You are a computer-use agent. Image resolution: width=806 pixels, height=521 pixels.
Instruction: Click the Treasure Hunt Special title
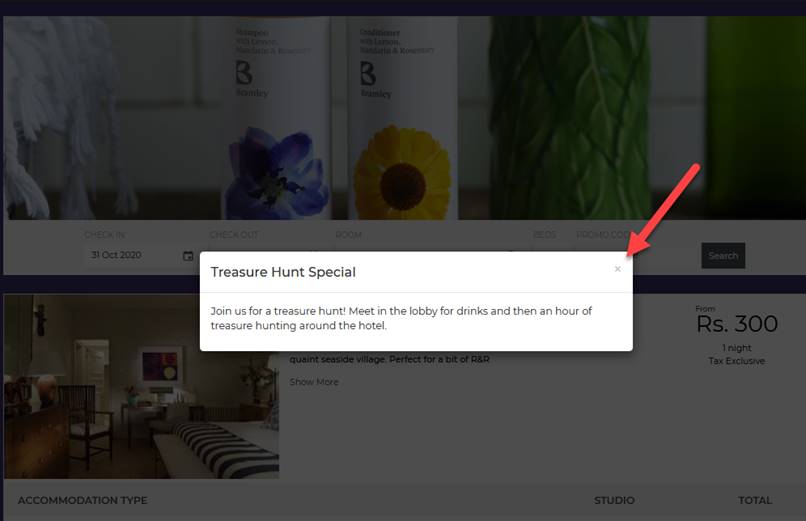[x=283, y=272]
